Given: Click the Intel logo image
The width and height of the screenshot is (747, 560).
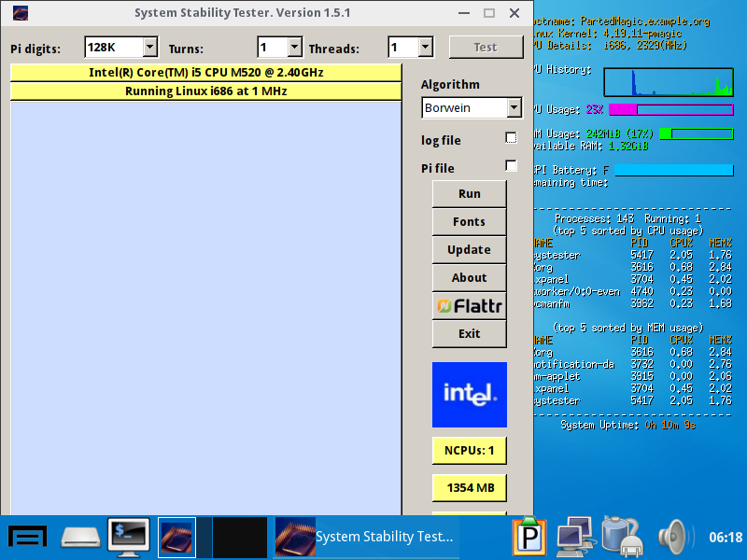Looking at the screenshot, I should 469,395.
